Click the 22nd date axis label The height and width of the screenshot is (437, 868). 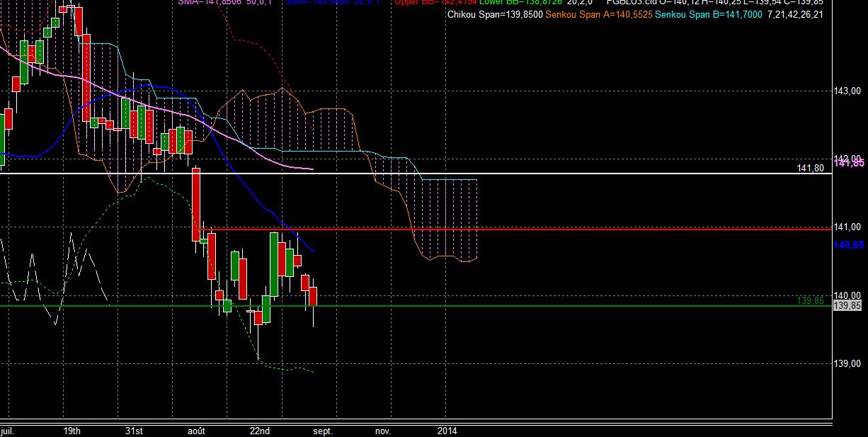click(x=260, y=430)
